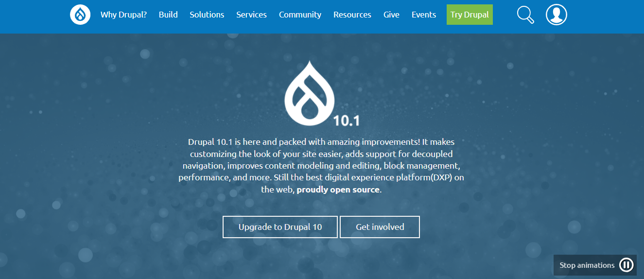
Task: Open the Resources menu
Action: (352, 15)
